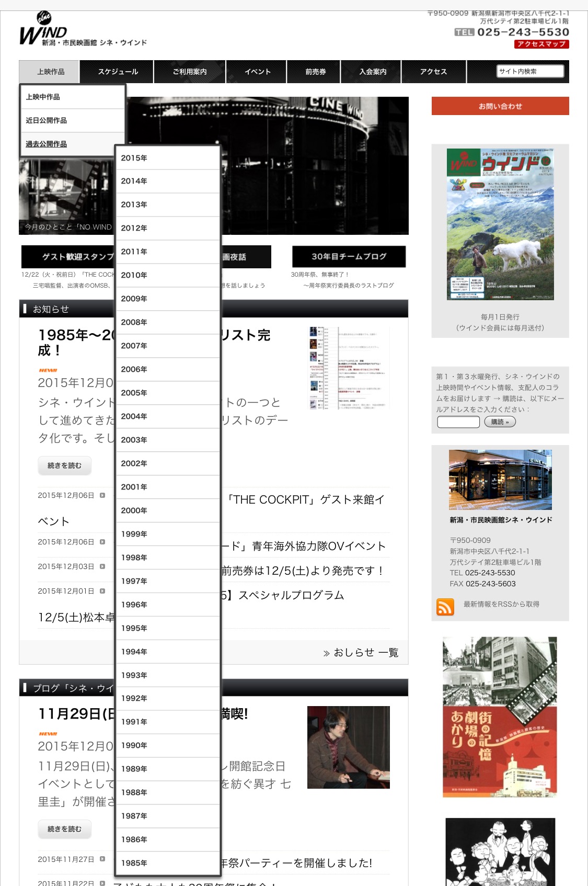Click the 購読 subscribe button

click(500, 422)
